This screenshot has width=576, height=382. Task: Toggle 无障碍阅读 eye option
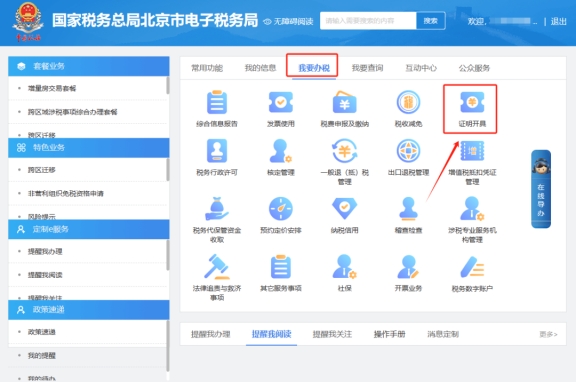(288, 21)
